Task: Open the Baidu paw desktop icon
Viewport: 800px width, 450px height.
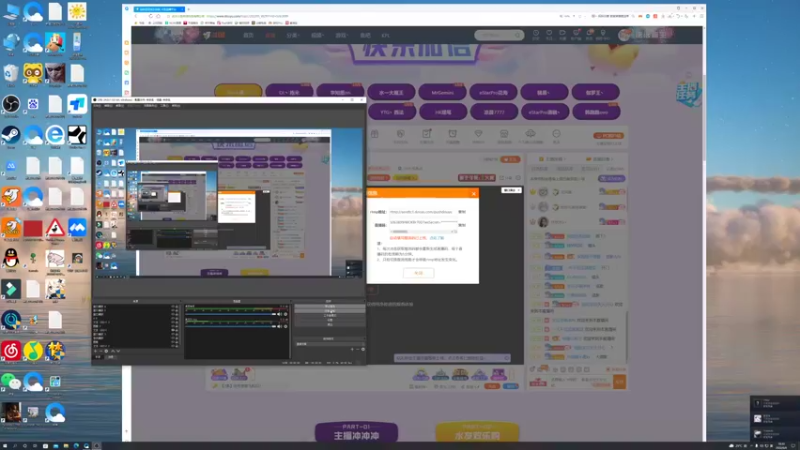Action: tap(33, 104)
